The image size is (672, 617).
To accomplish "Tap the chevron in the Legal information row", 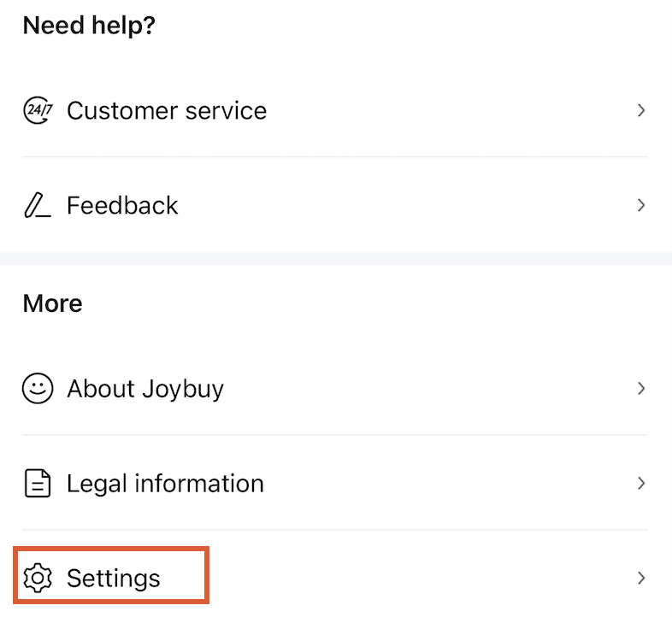I will [640, 484].
